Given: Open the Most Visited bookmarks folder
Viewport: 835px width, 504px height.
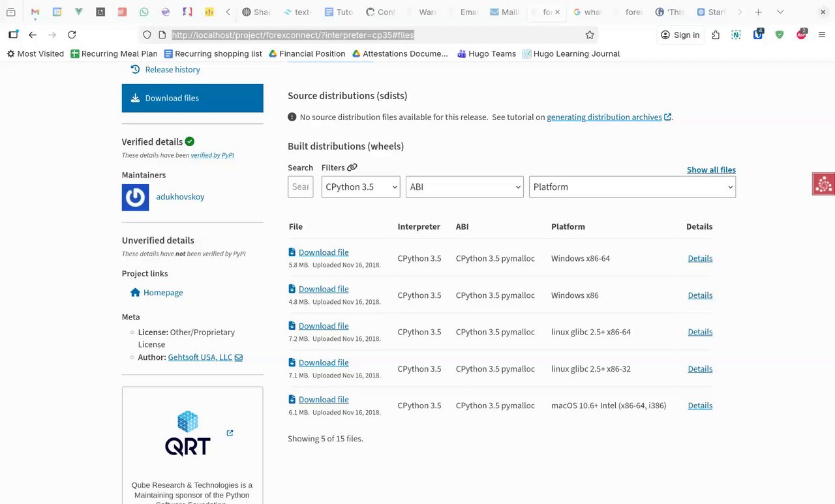Looking at the screenshot, I should [35, 54].
